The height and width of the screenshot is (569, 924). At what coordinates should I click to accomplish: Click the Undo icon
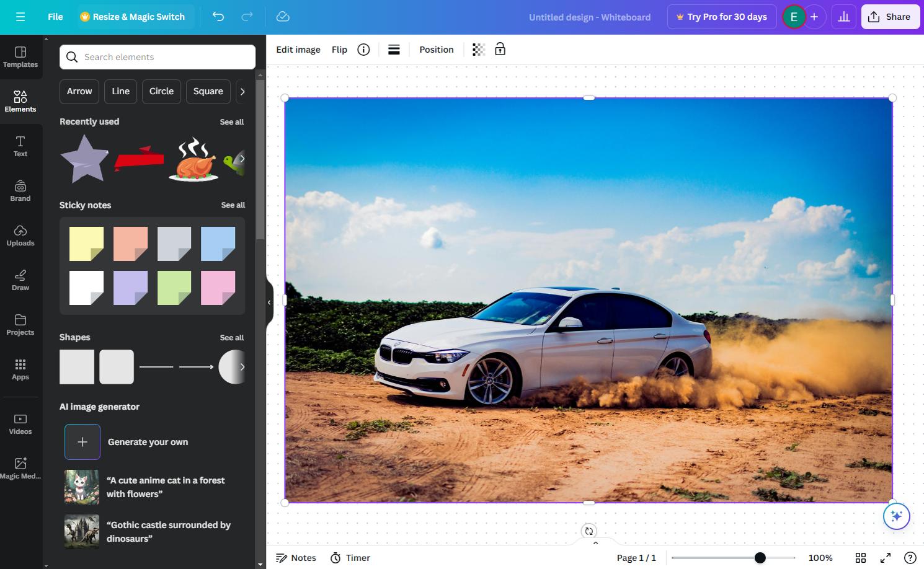tap(218, 17)
